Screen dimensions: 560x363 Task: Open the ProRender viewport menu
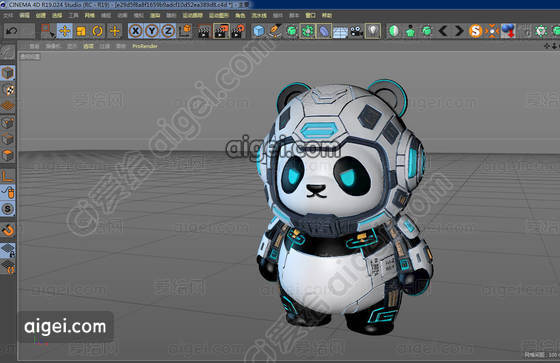(x=145, y=46)
